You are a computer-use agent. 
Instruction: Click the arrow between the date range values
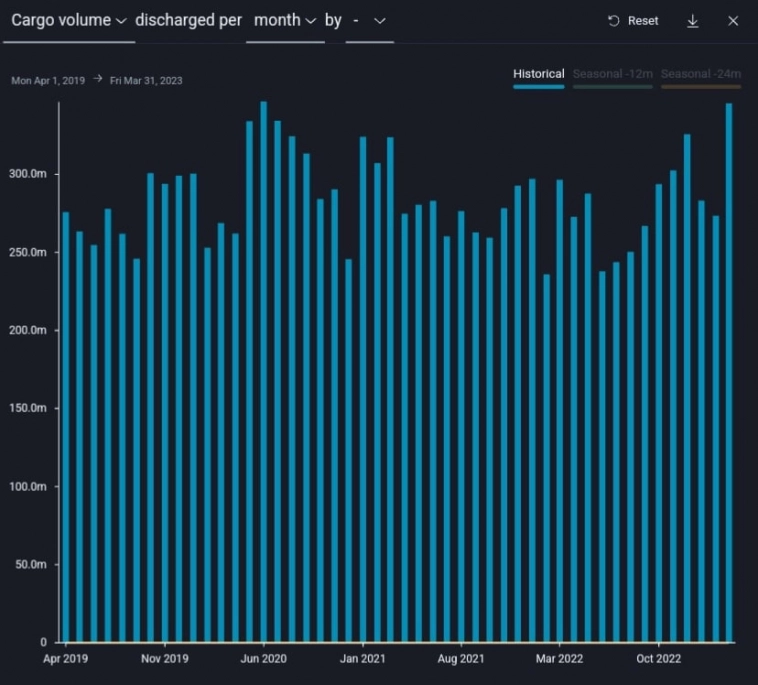tap(98, 80)
